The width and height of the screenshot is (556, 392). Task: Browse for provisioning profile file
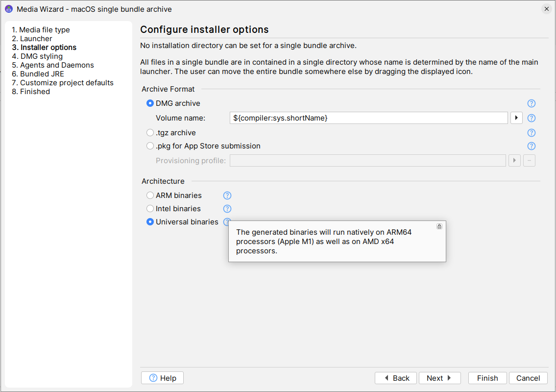529,160
